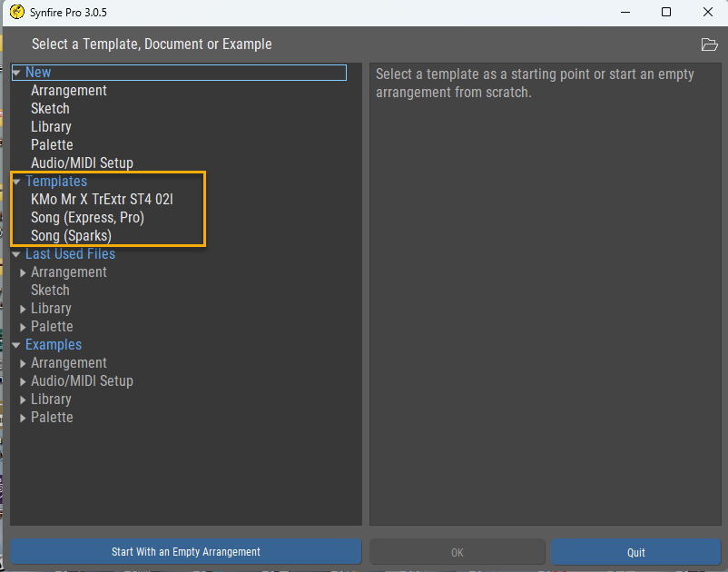Expand Library under Examples

[x=24, y=399]
